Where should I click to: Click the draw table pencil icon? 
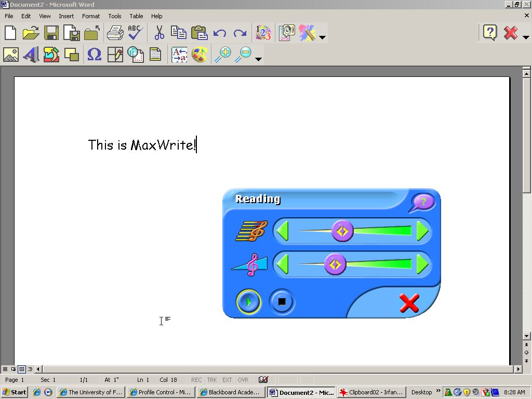pos(115,55)
